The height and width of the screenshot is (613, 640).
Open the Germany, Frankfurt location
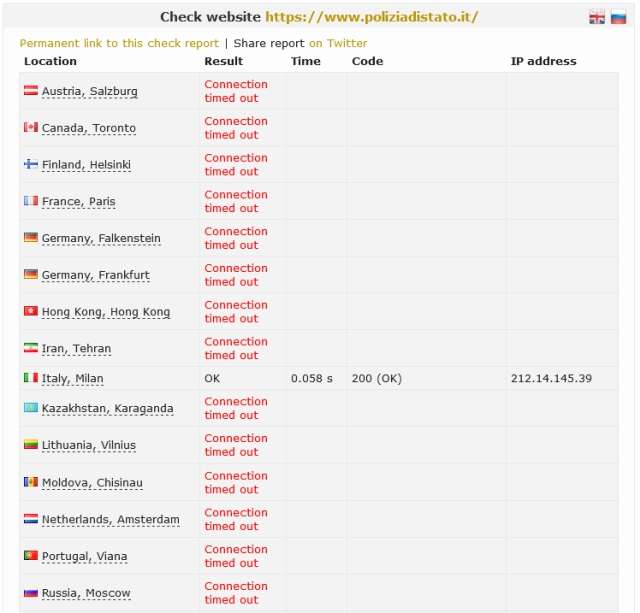coord(95,275)
